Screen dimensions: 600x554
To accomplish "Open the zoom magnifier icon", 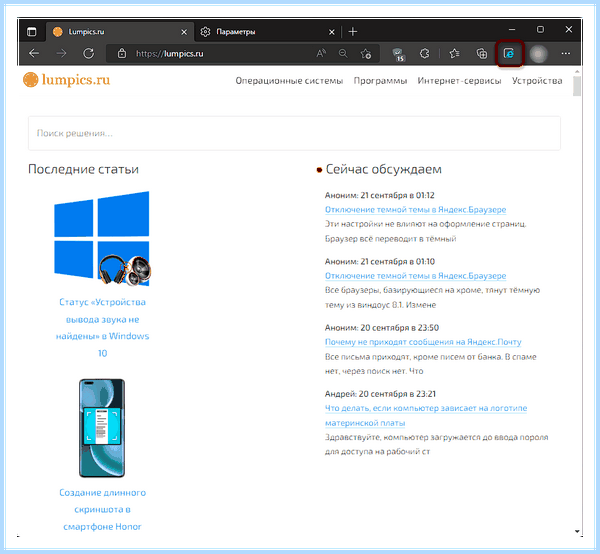I will 343,54.
